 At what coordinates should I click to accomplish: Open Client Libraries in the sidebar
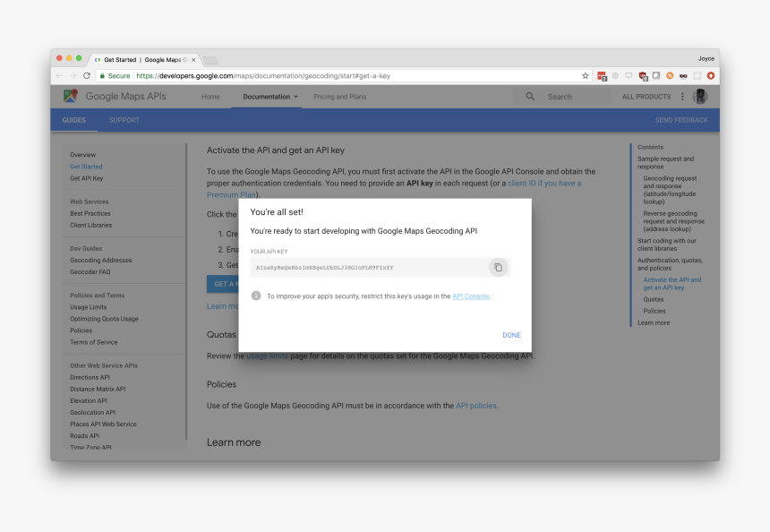[90, 225]
